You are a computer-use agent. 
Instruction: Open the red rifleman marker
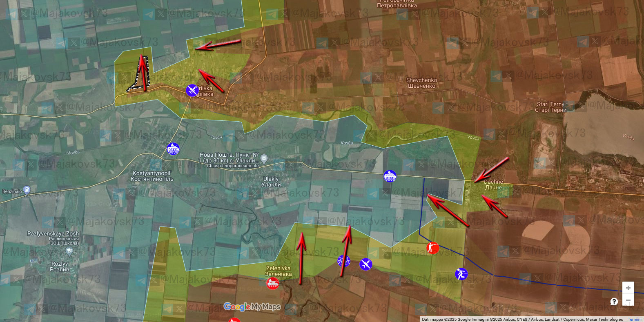point(432,248)
